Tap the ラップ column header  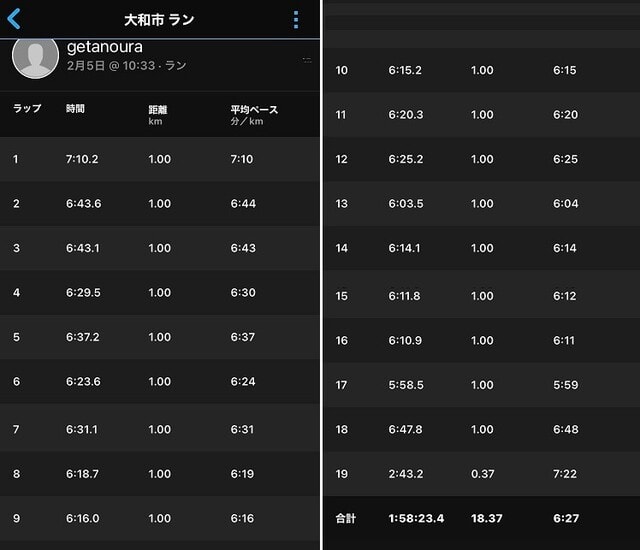pos(27,109)
